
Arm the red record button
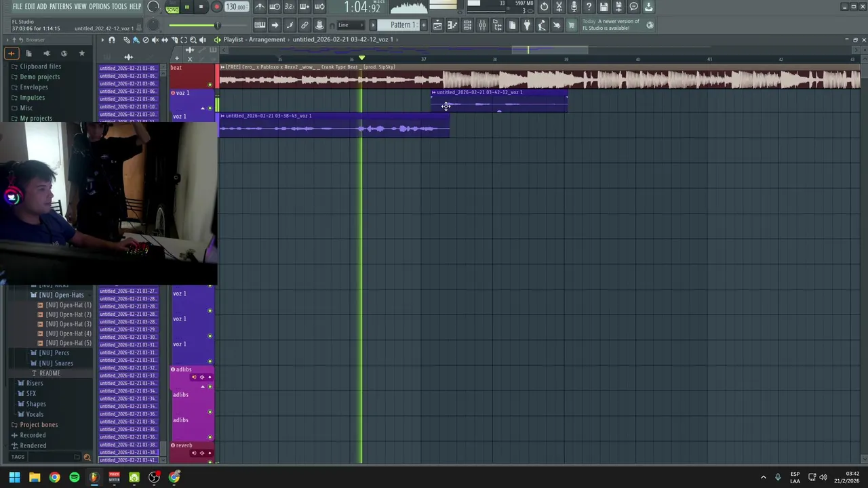click(216, 7)
